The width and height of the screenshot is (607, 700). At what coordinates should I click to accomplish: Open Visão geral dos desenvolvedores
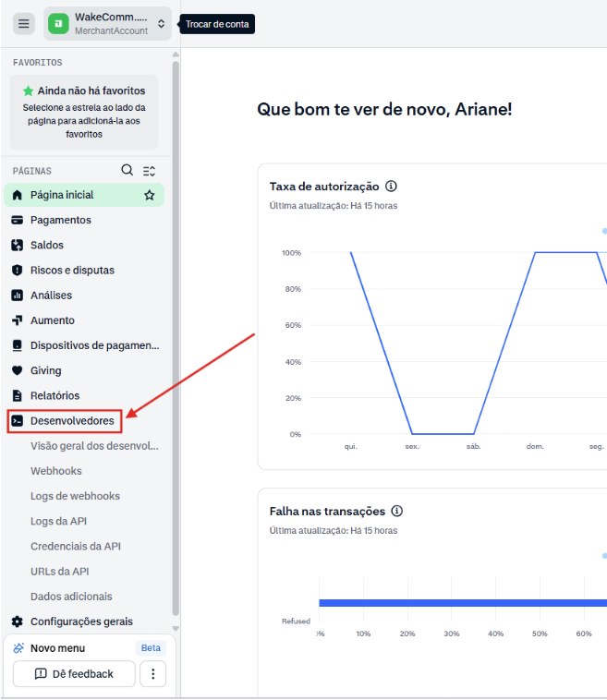(94, 445)
